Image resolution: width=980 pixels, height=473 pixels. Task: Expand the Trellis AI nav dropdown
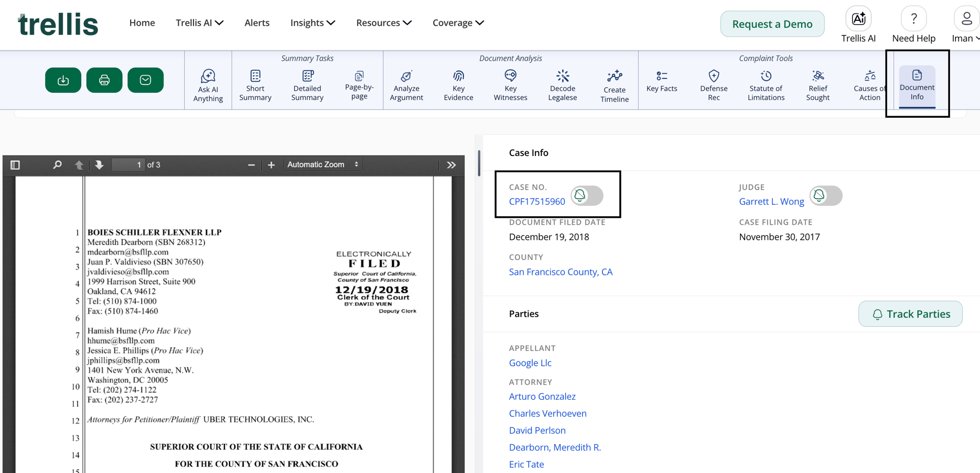[199, 23]
